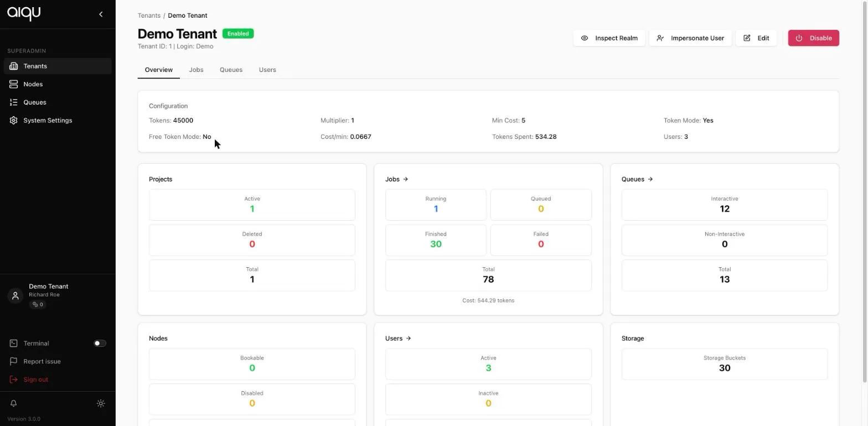This screenshot has width=868, height=426.
Task: Open the Report issue link
Action: point(42,362)
